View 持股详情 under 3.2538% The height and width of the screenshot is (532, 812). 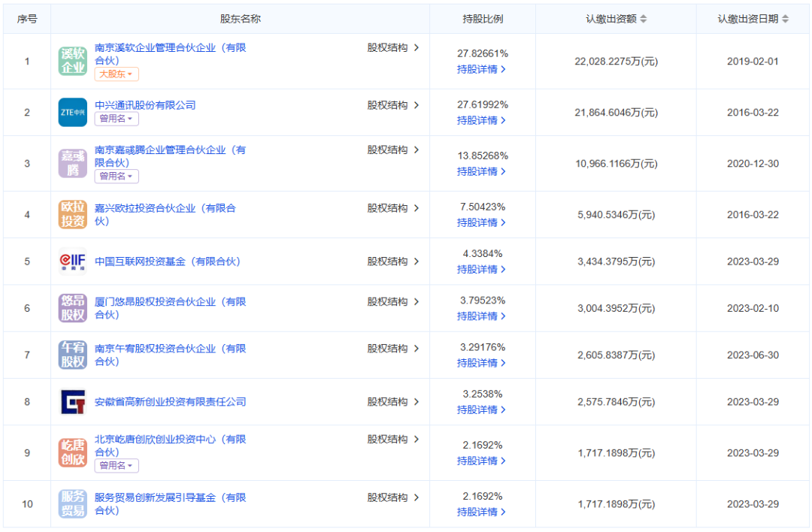pyautogui.click(x=481, y=410)
